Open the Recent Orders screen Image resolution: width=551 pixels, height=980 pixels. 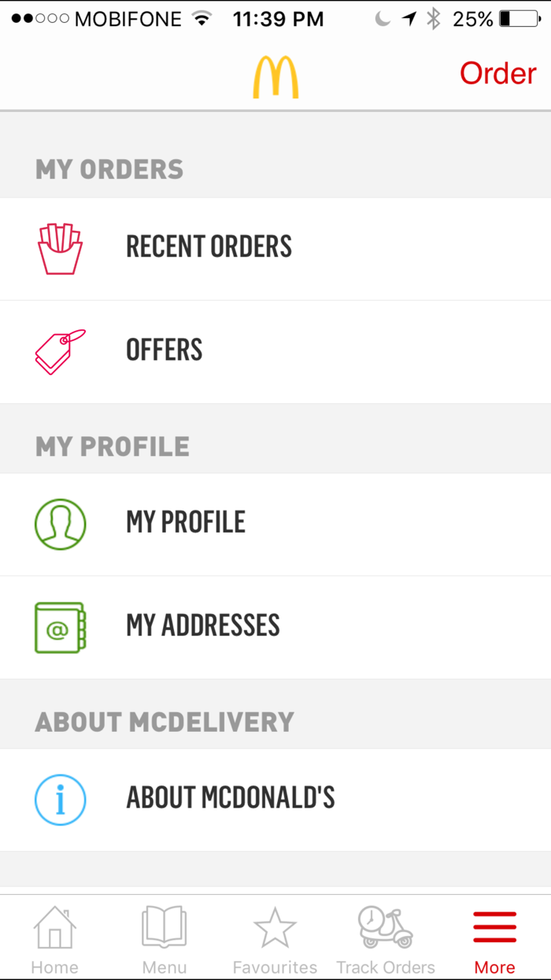click(209, 247)
